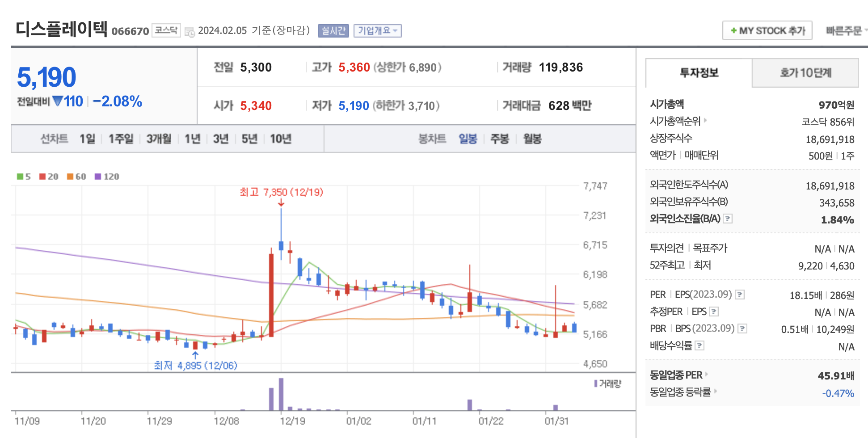868x438 pixels.
Task: Switch to the 호가10단계 tab
Action: point(805,73)
